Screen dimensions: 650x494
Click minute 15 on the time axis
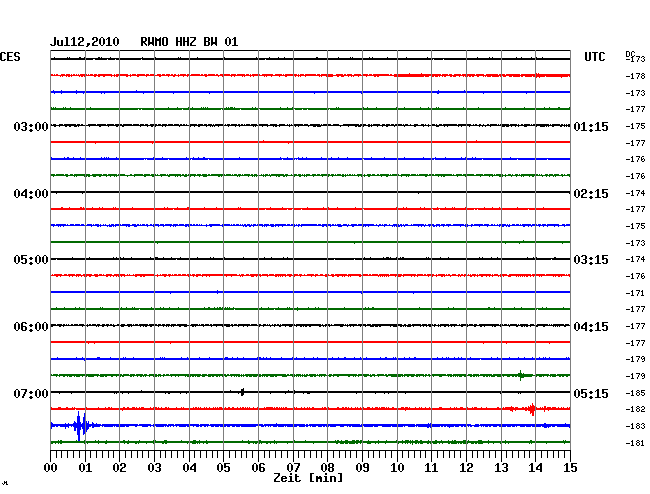point(570,468)
